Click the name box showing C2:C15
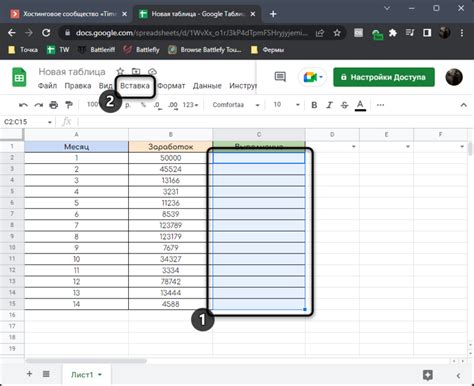Viewport: 474px width, 386px height. pyautogui.click(x=28, y=122)
